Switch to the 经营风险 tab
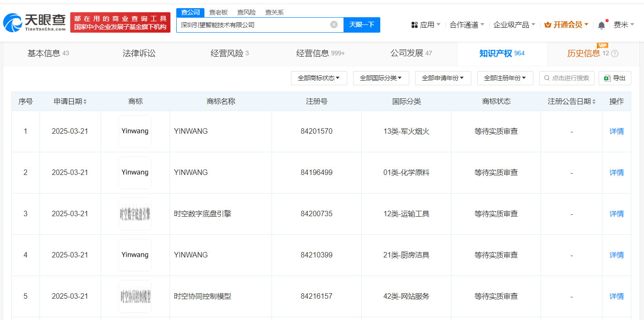This screenshot has width=644, height=320. pyautogui.click(x=229, y=53)
